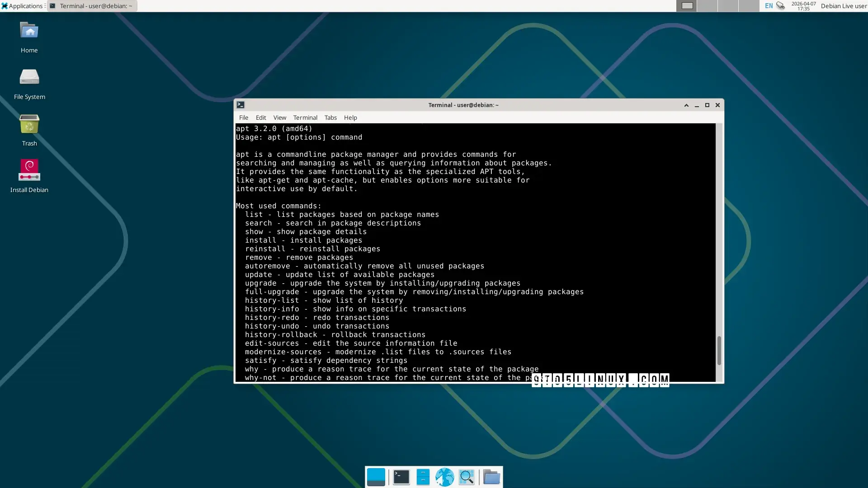The image size is (868, 488).
Task: Open the folder dock icon
Action: [x=491, y=477]
